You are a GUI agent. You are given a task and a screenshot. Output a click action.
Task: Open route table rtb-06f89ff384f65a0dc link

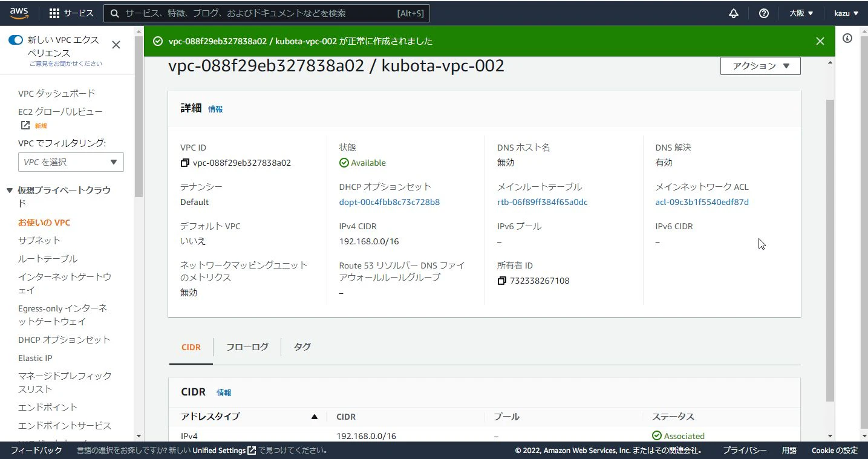pos(543,202)
